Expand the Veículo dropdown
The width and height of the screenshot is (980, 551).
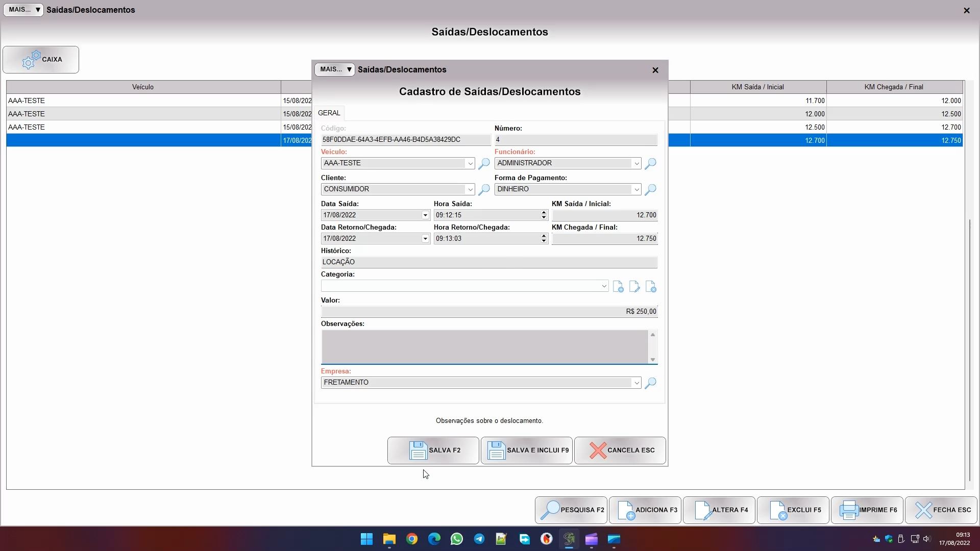470,163
